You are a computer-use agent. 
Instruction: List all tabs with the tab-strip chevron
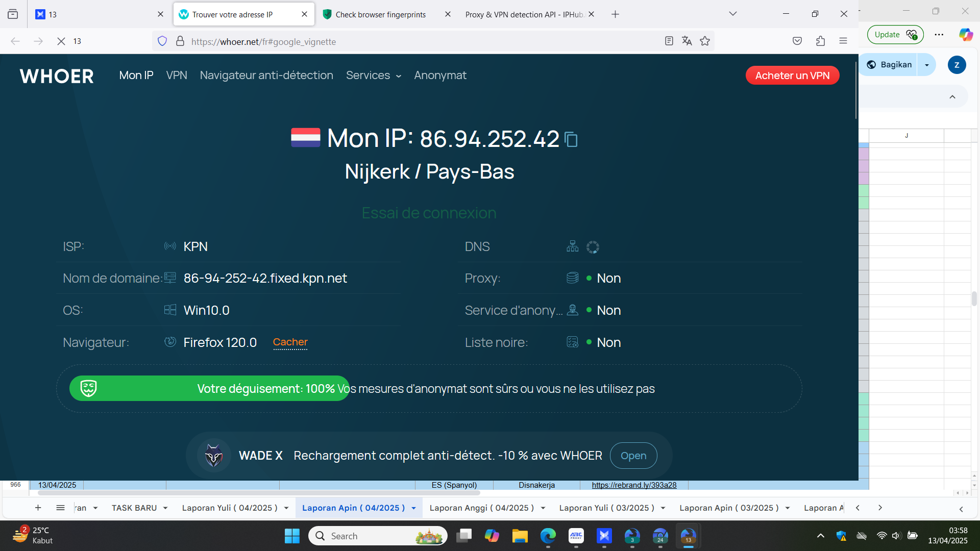coord(733,14)
